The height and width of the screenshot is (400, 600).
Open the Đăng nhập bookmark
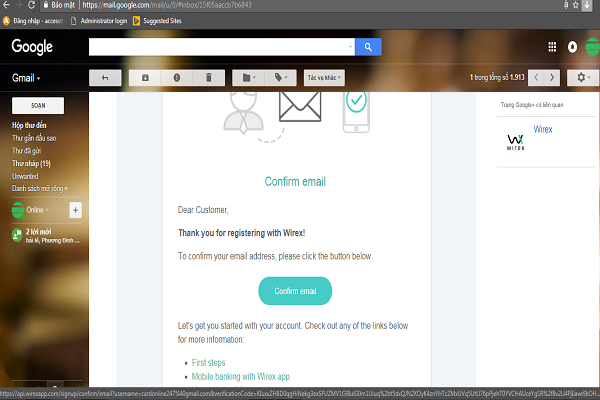pyautogui.click(x=33, y=21)
